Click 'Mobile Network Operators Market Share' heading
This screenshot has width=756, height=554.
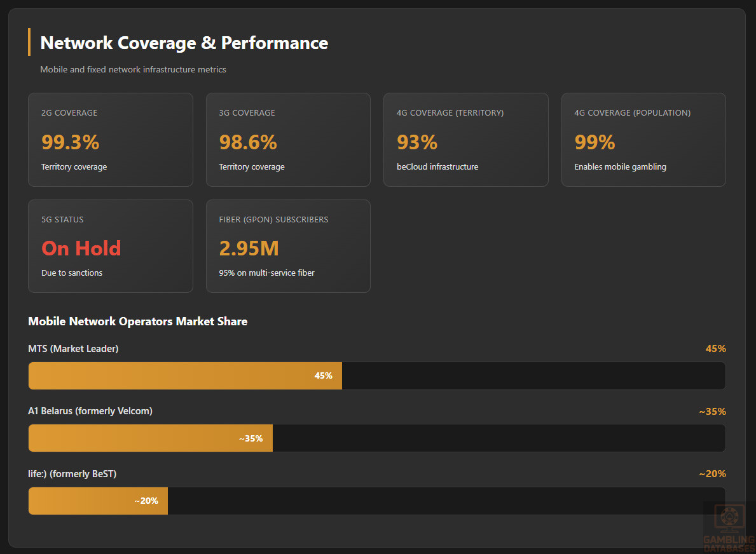[x=137, y=321]
